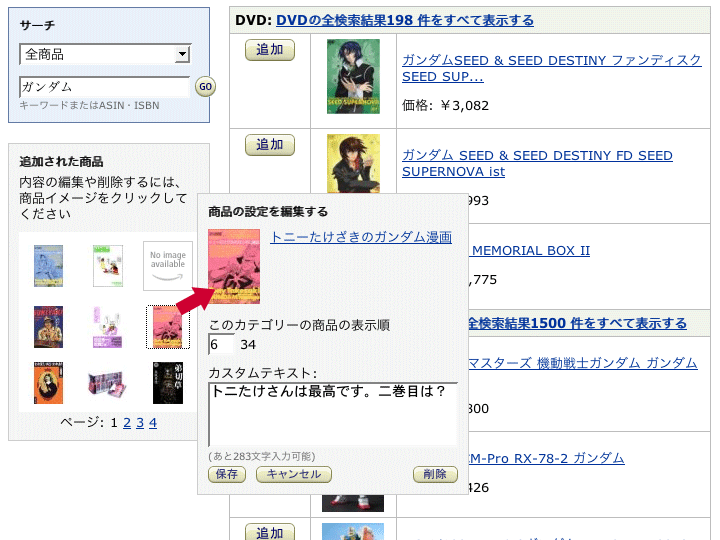Click the Gundam figure image behind the popup
The height and width of the screenshot is (540, 720).
[x=353, y=503]
